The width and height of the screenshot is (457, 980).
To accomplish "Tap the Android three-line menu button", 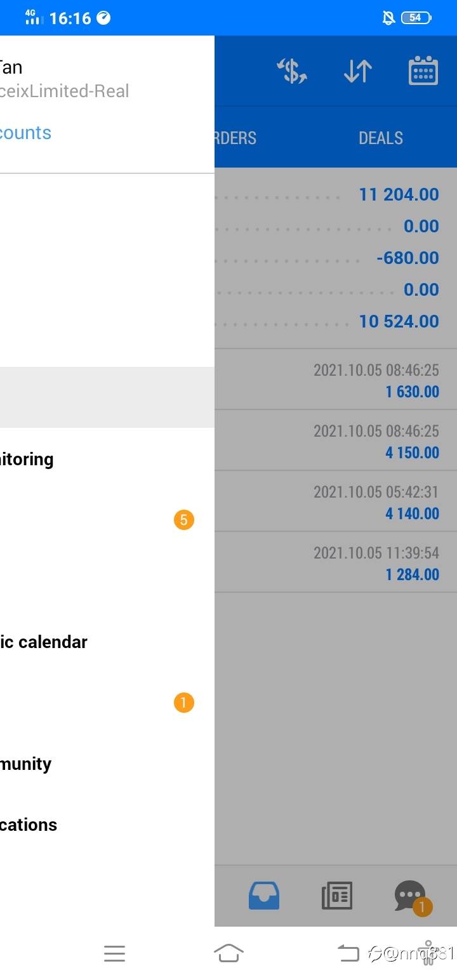I will [x=114, y=953].
